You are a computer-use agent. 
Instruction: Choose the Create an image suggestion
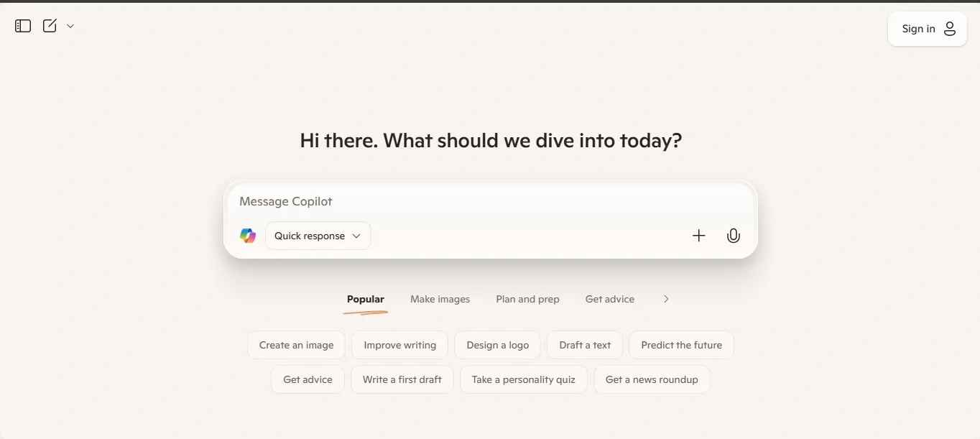(x=296, y=345)
